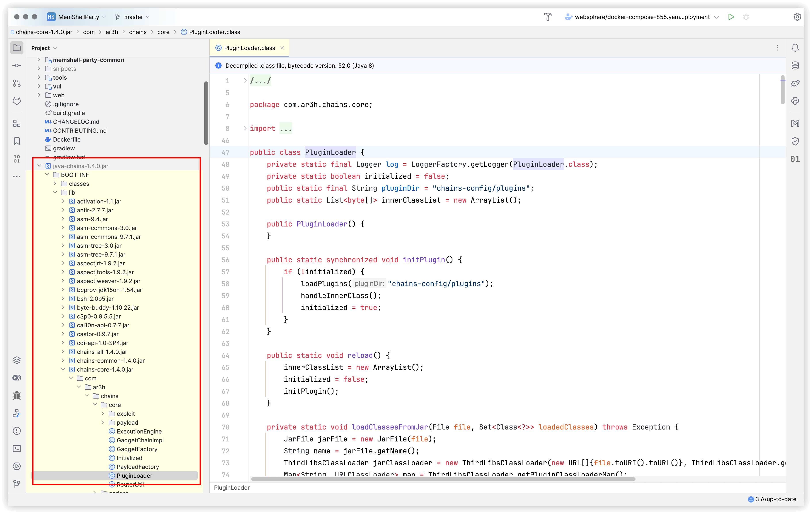This screenshot has height=514, width=812.
Task: Expand the exploit package folder
Action: tap(103, 414)
